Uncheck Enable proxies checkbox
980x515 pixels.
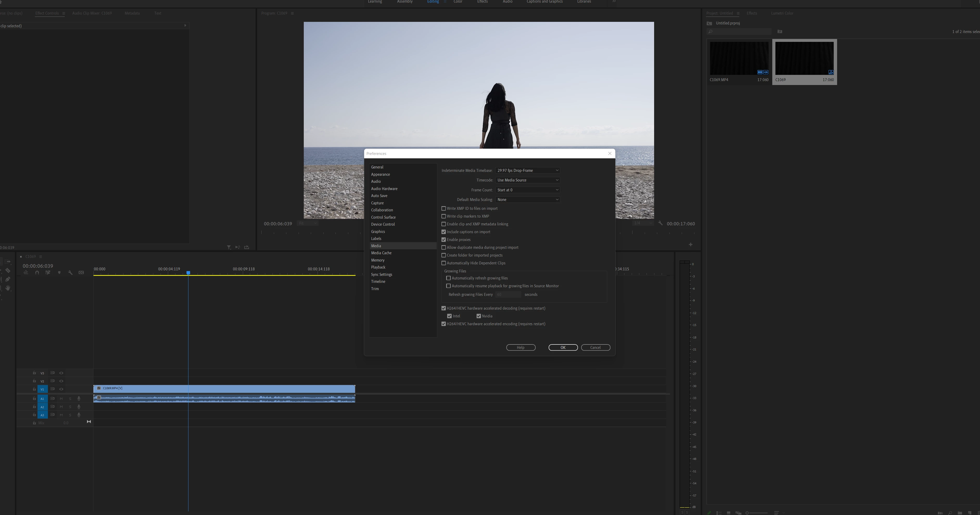(444, 239)
